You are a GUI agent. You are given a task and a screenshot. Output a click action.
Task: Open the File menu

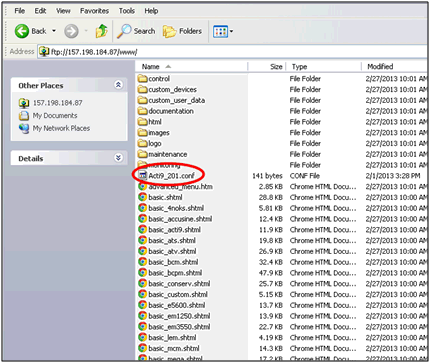[x=20, y=11]
